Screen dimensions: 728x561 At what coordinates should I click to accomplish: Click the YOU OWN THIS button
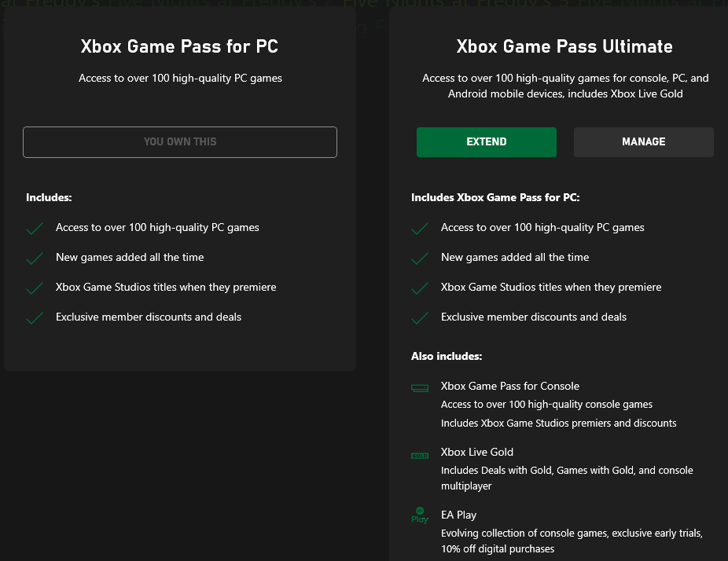[x=180, y=142]
